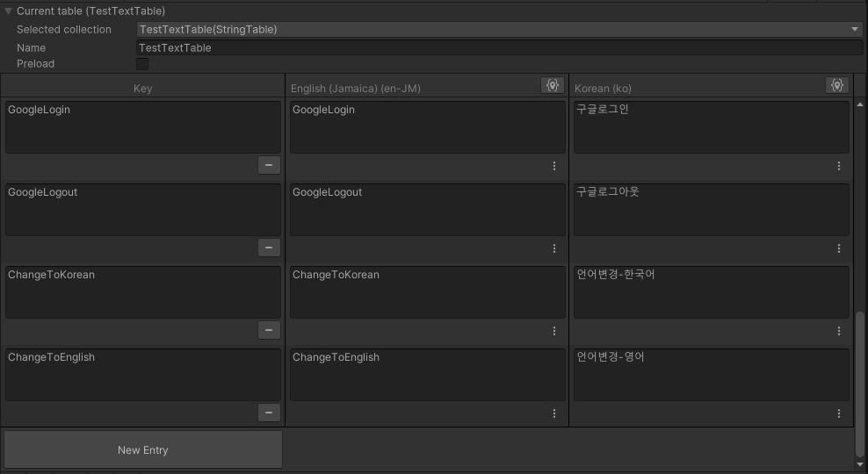Edit the Korean 구글로그아웃 translation field
This screenshot has width=868, height=474.
click(712, 210)
